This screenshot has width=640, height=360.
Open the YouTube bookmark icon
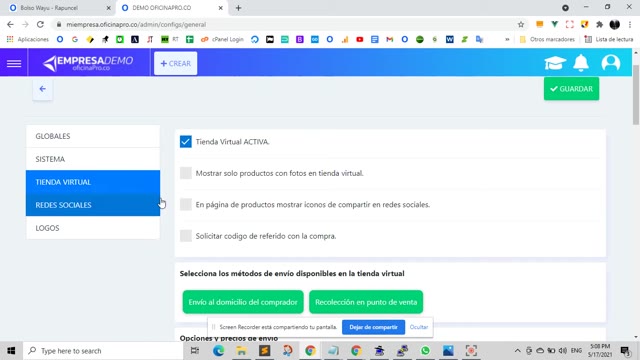point(360,39)
